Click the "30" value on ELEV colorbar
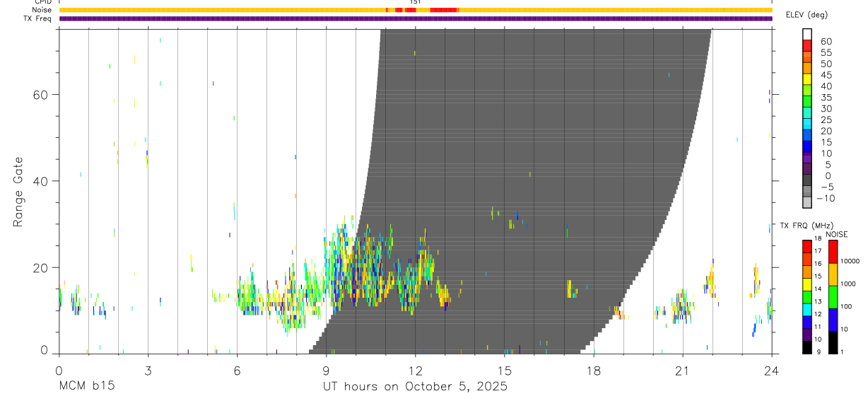Screen dimensions: 868x401 coord(826,108)
